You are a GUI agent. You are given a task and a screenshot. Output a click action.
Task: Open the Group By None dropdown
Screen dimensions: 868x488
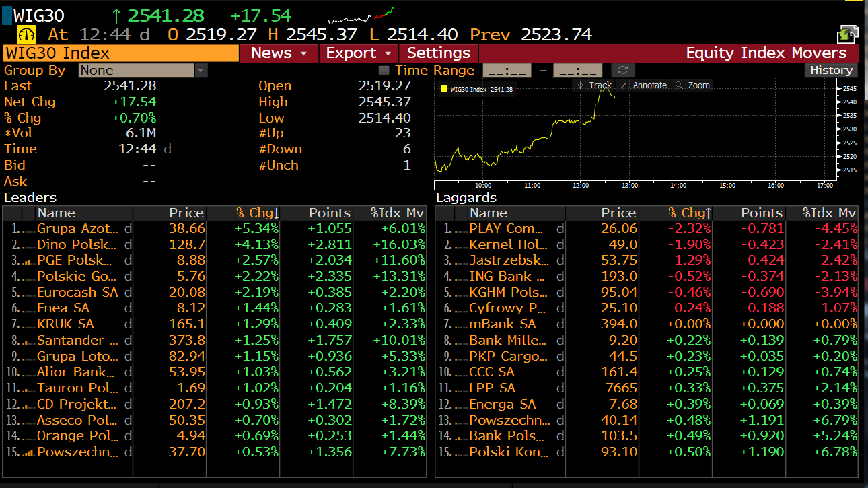point(143,70)
